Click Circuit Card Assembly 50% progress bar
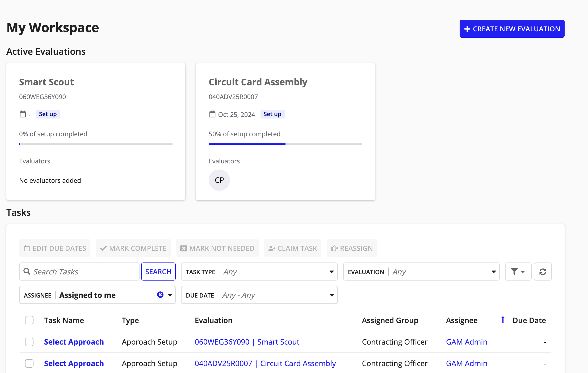Image resolution: width=588 pixels, height=373 pixels. (x=285, y=144)
